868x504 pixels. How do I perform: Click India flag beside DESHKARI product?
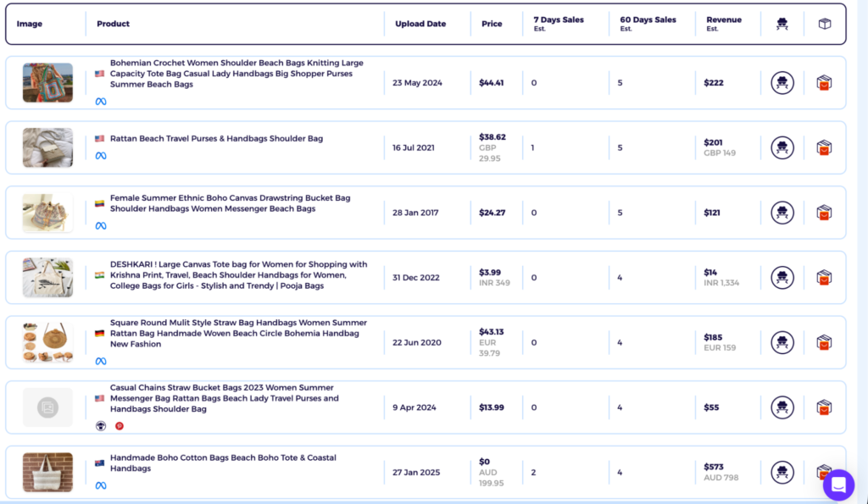(100, 275)
